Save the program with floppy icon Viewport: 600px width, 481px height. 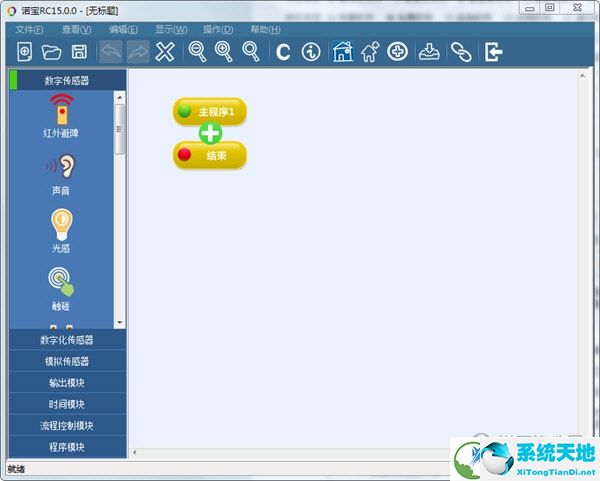[79, 52]
